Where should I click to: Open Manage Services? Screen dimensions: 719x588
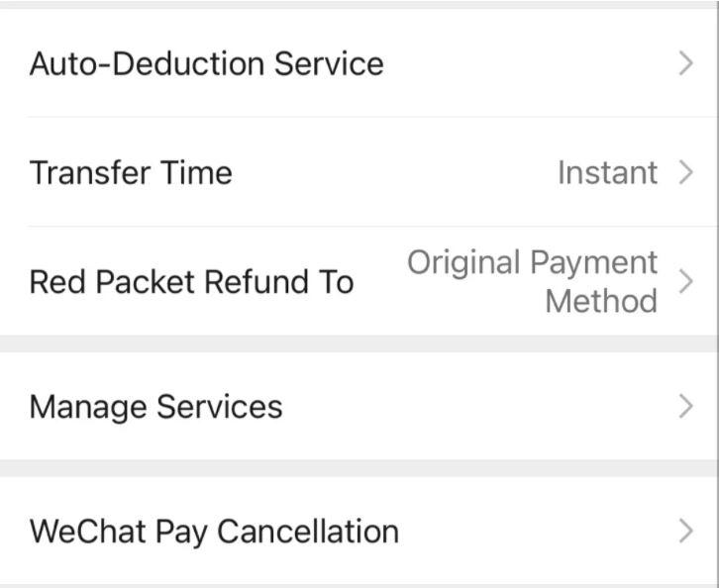[x=155, y=407]
